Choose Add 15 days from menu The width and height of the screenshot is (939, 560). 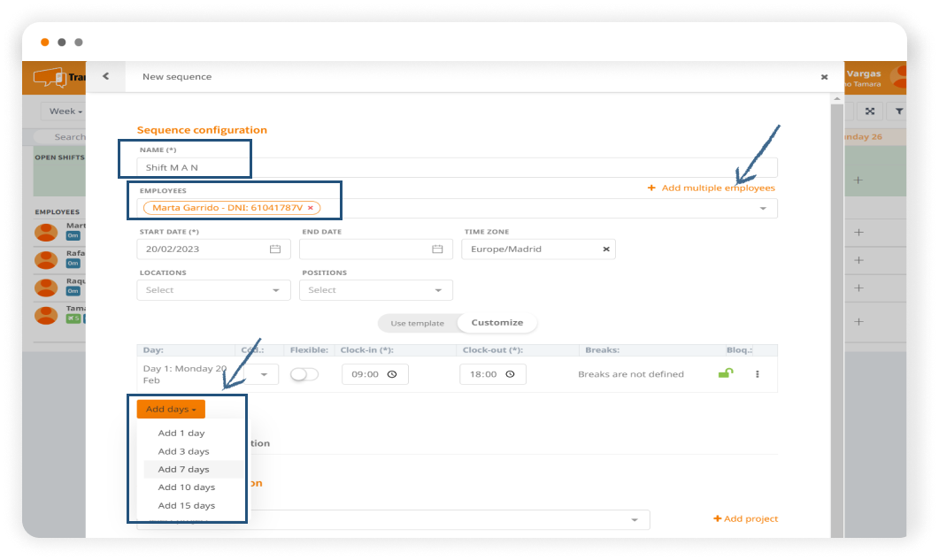(186, 506)
